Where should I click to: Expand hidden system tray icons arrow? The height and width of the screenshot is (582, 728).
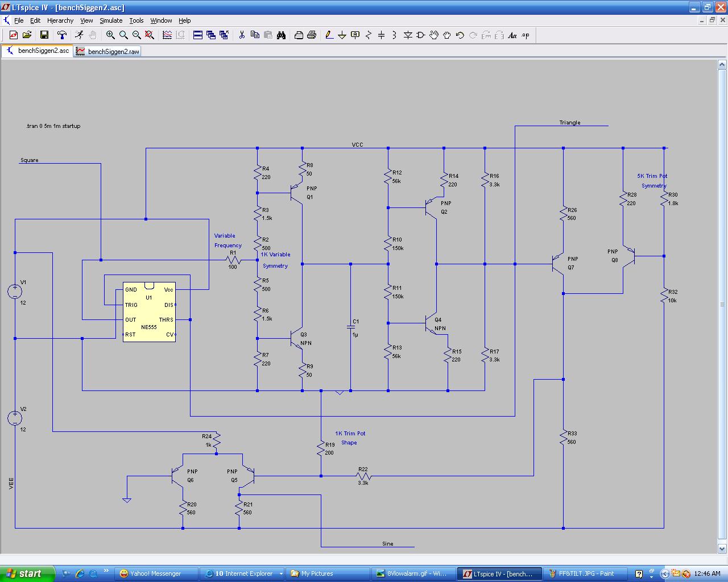point(664,573)
